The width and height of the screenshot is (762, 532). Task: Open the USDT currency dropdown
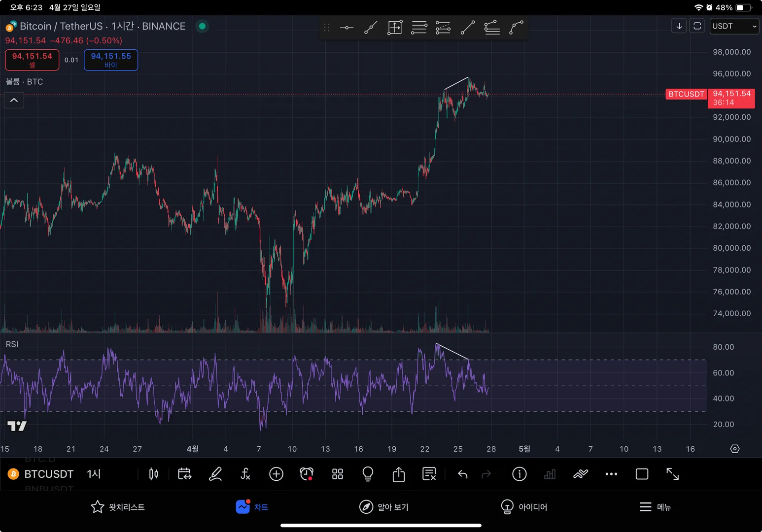[734, 26]
